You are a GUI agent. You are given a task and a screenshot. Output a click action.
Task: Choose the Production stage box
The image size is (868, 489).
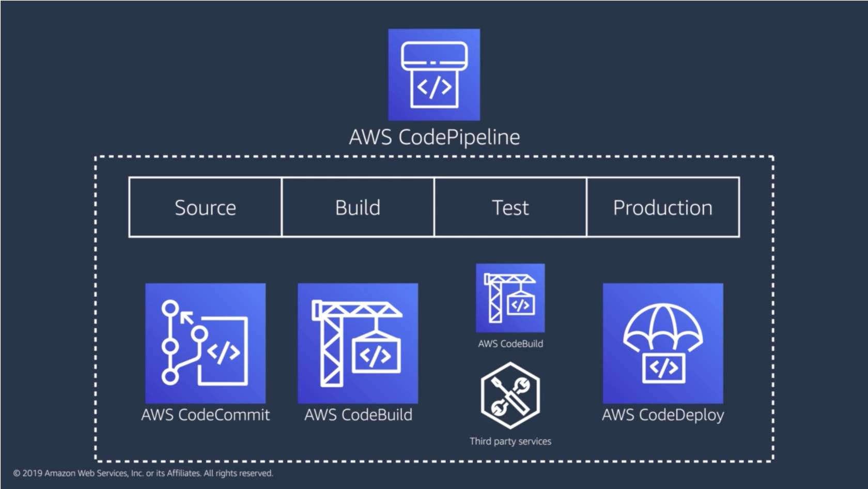tap(663, 207)
